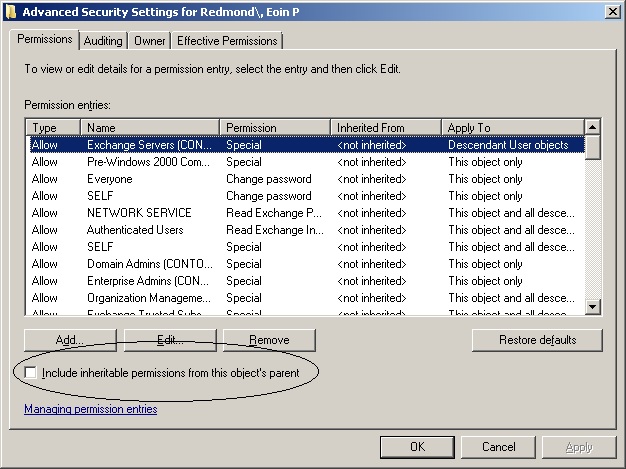The width and height of the screenshot is (626, 469).
Task: Cancel the security settings dialog
Action: (498, 447)
